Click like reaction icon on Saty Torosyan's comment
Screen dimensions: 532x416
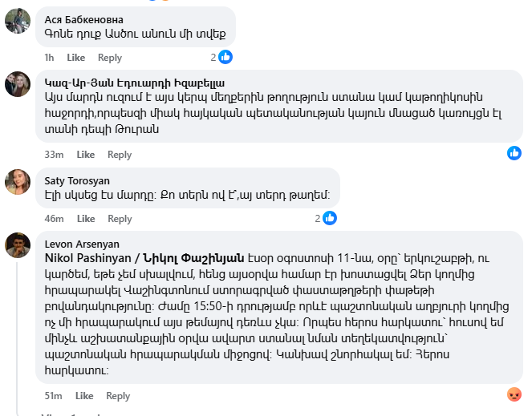[329, 218]
